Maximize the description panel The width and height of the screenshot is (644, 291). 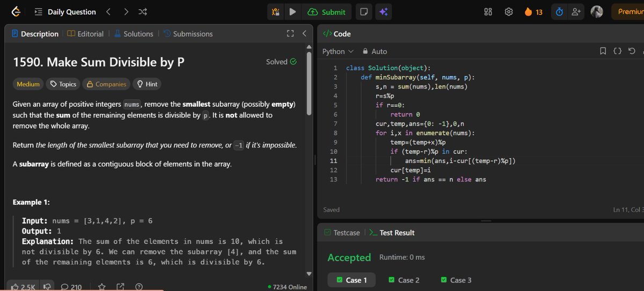290,34
